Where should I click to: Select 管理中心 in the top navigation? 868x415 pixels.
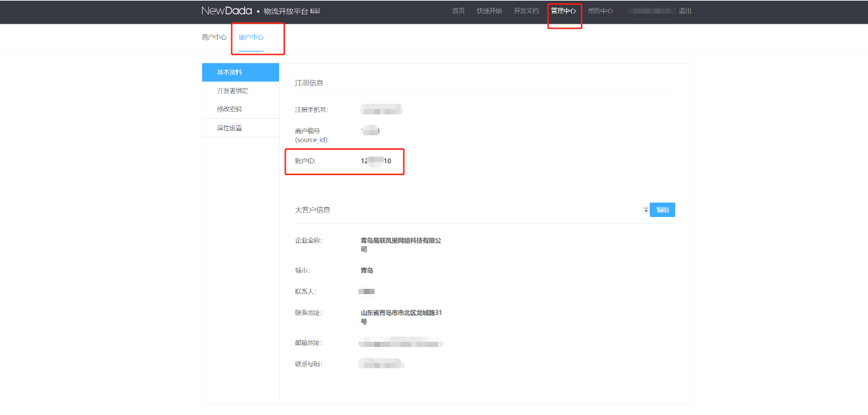pos(563,11)
